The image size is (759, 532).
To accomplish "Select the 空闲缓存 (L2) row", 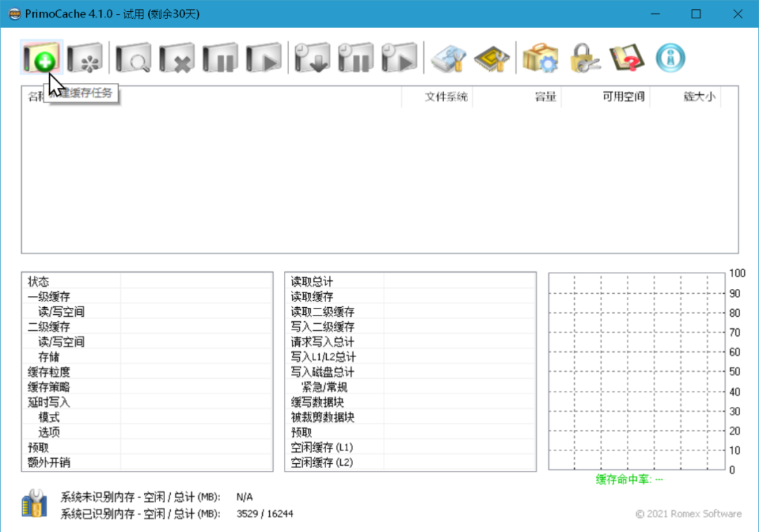I will pyautogui.click(x=410, y=462).
